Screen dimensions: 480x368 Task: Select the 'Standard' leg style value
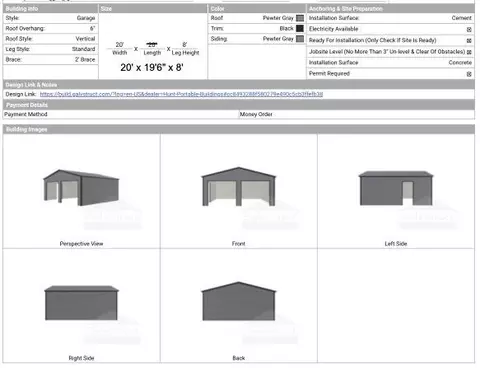(84, 49)
